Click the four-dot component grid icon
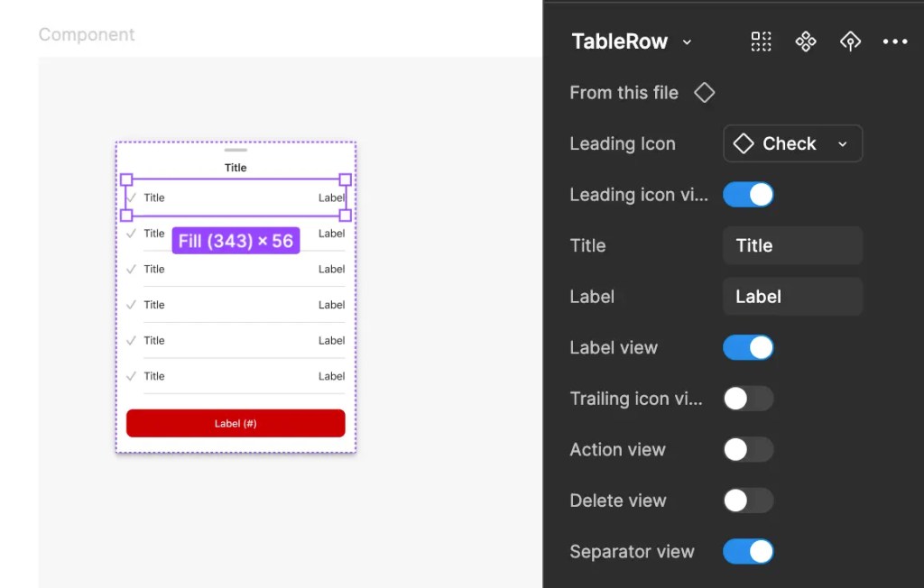Screen dimensions: 924x588 (762, 41)
